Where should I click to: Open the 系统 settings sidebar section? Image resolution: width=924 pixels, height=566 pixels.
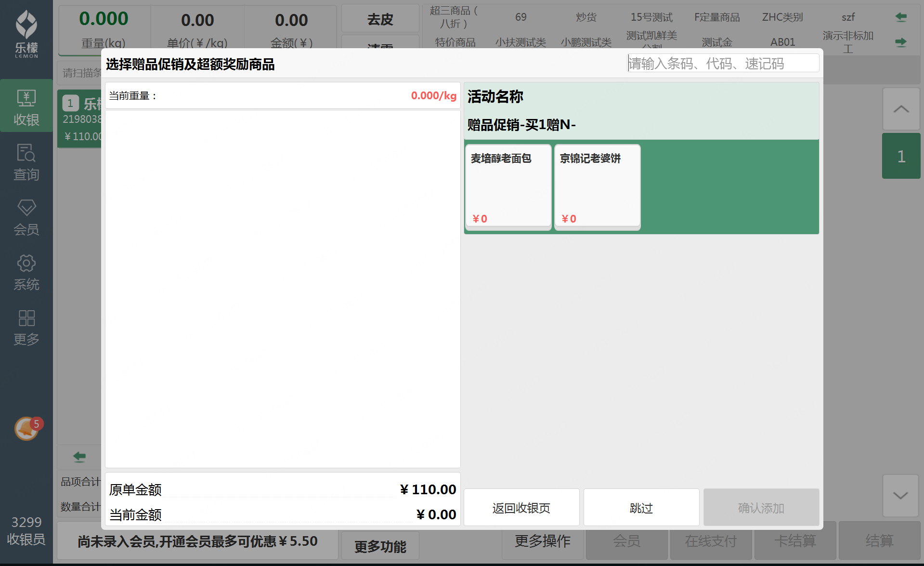26,272
